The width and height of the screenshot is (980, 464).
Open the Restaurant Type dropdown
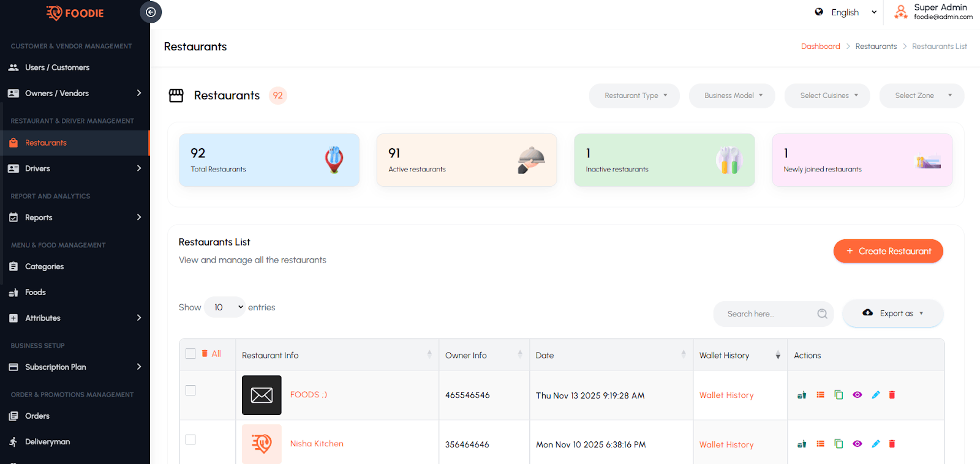coord(634,95)
